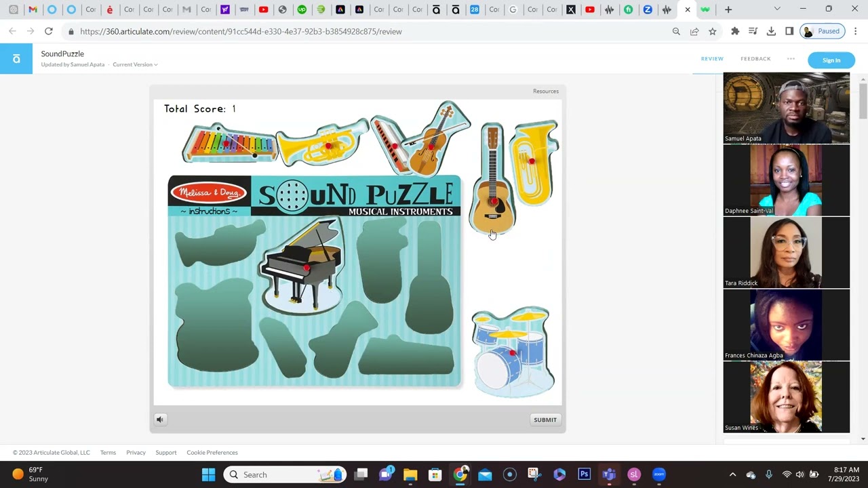This screenshot has width=868, height=488.
Task: Open the Support link
Action: pyautogui.click(x=166, y=453)
